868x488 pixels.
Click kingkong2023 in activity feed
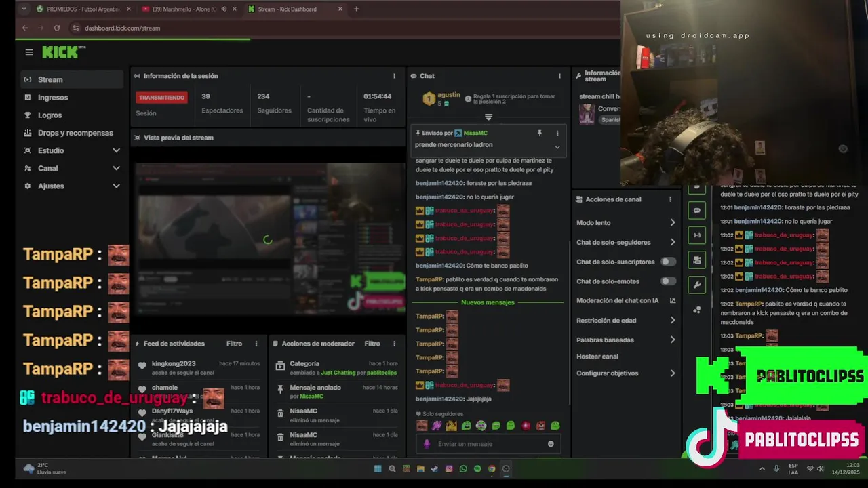pyautogui.click(x=174, y=364)
